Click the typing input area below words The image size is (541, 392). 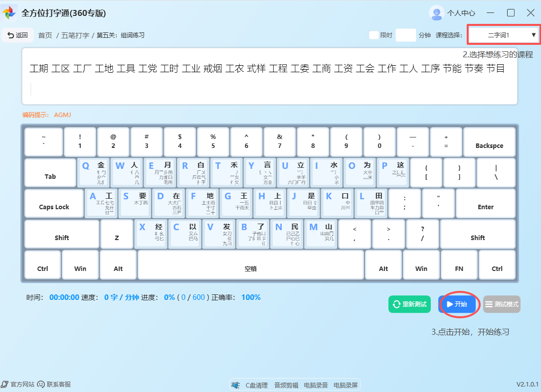[269, 90]
